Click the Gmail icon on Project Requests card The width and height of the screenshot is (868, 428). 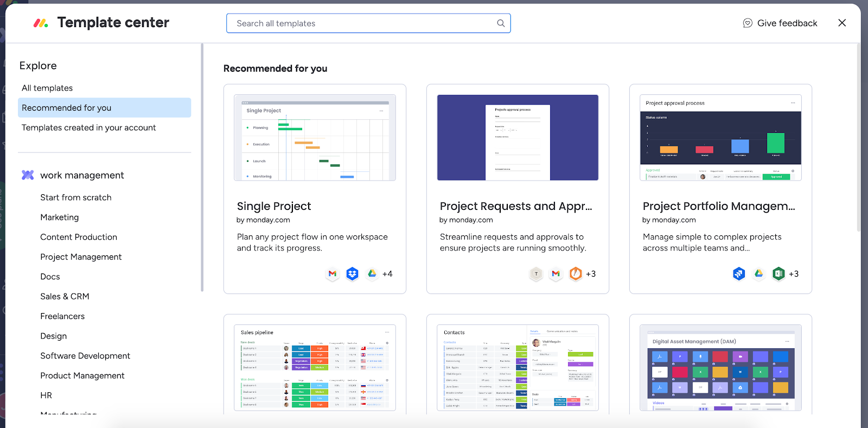[556, 274]
